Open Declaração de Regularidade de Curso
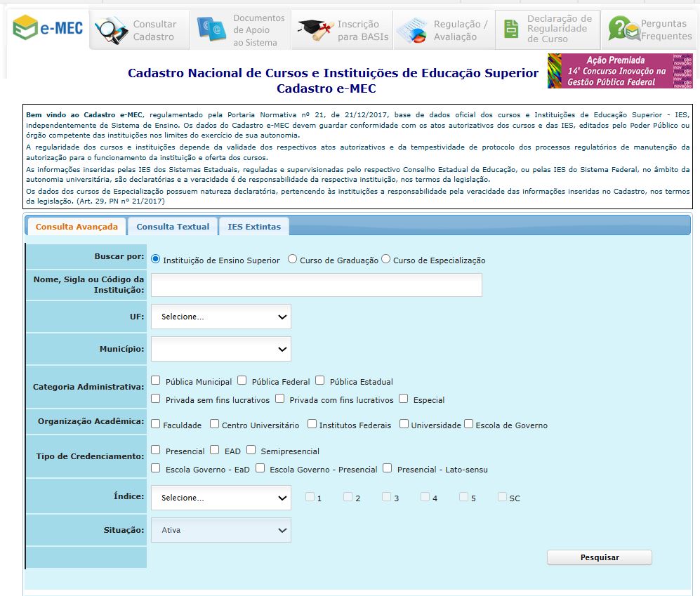The height and width of the screenshot is (596, 700). 548,30
